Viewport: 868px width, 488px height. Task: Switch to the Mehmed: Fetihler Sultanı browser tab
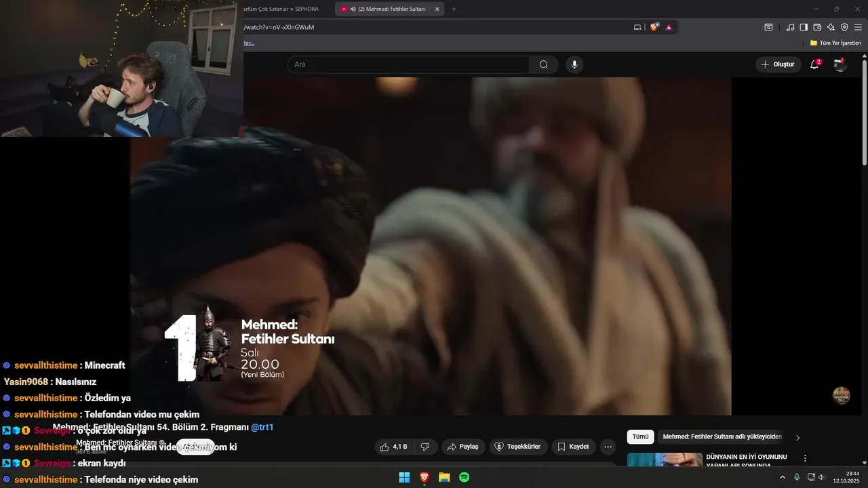point(390,9)
